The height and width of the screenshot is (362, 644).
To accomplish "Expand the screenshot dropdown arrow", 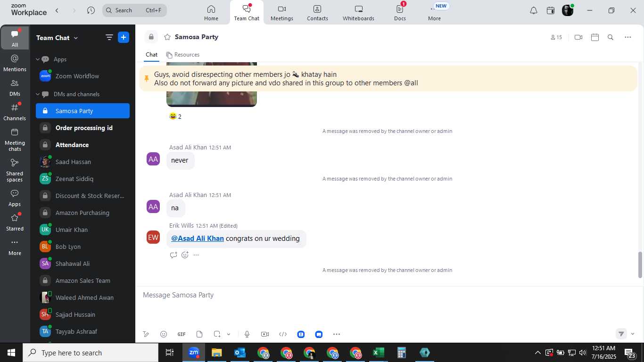I will click(229, 334).
